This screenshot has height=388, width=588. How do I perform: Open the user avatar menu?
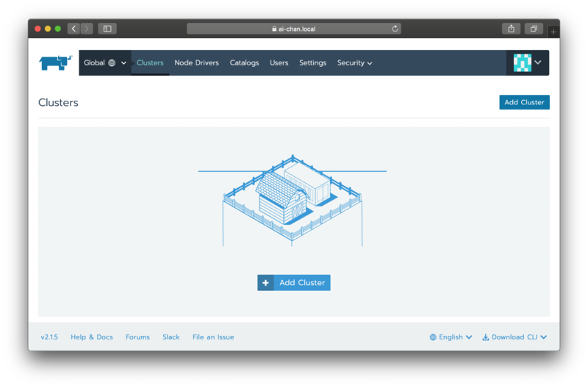click(x=528, y=62)
